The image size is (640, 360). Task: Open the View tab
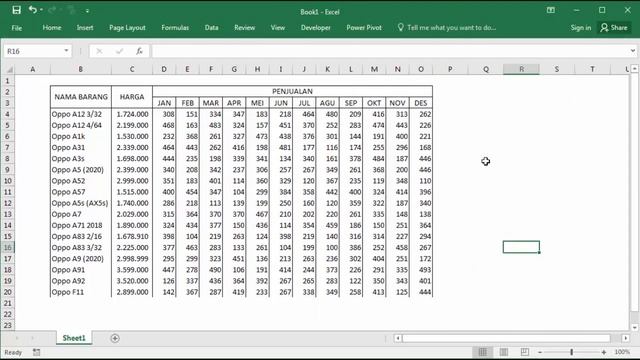pos(278,28)
